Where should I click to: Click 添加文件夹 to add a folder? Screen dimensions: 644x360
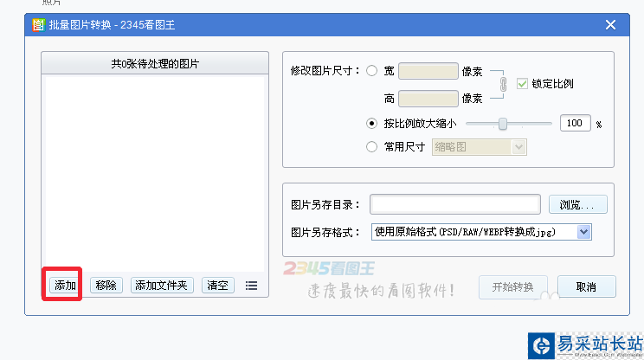(163, 285)
